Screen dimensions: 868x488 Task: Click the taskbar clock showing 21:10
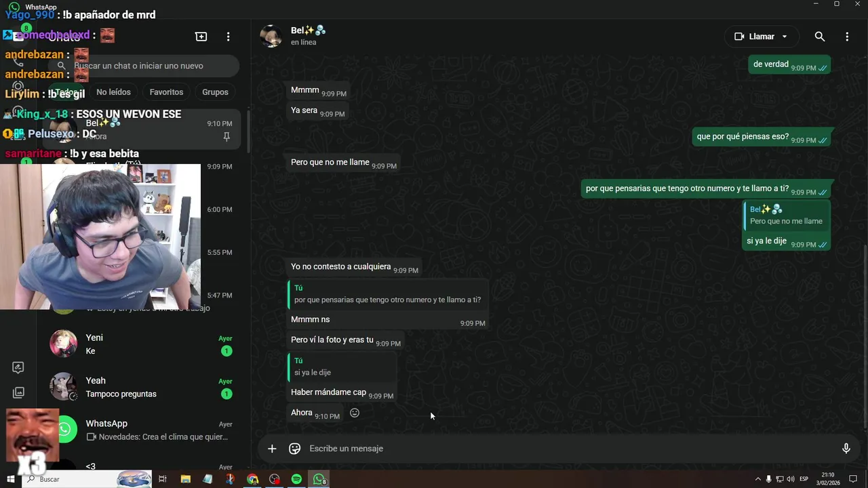click(x=829, y=479)
